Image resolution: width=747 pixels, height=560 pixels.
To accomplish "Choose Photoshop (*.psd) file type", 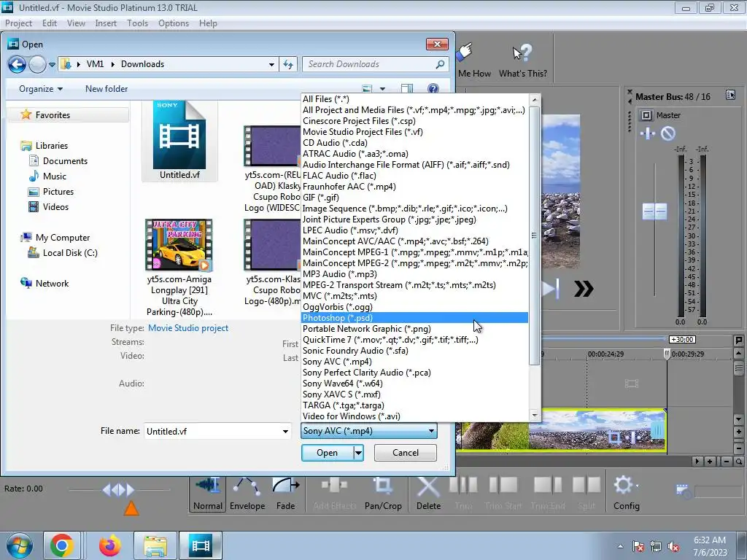I will tap(415, 318).
